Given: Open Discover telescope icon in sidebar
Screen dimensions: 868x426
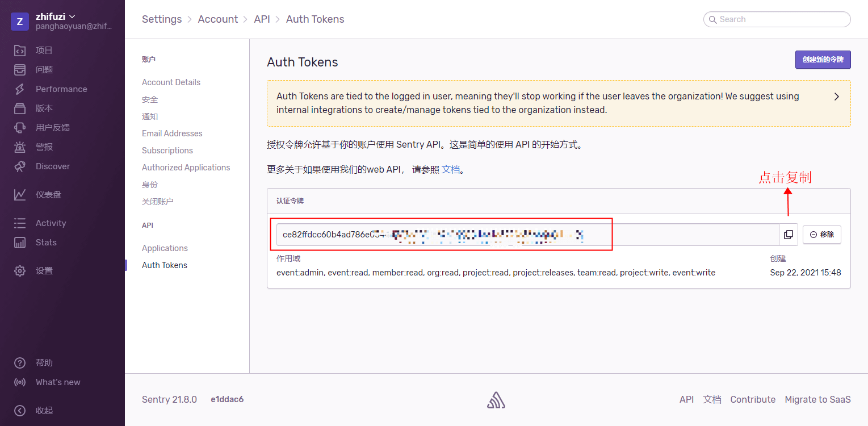Looking at the screenshot, I should [x=20, y=166].
